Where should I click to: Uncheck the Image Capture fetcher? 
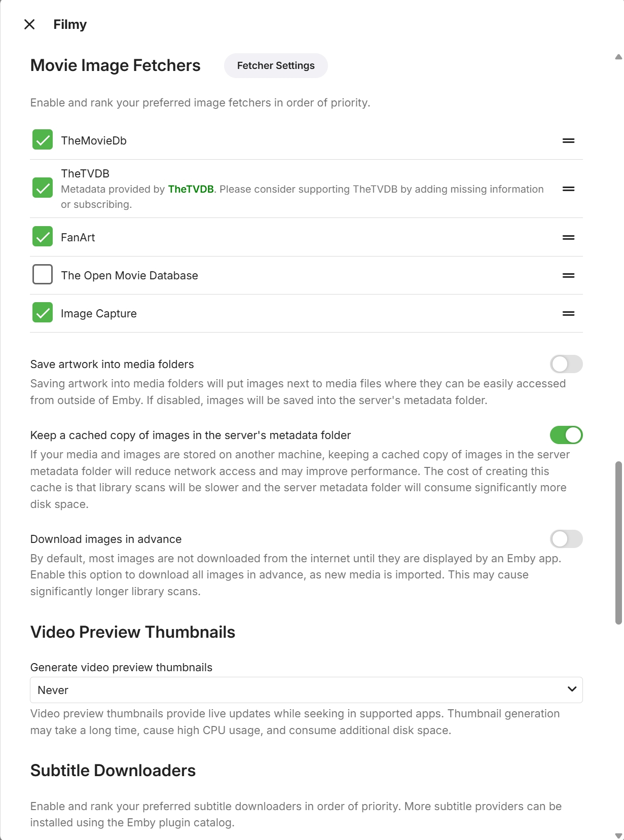[x=43, y=312]
